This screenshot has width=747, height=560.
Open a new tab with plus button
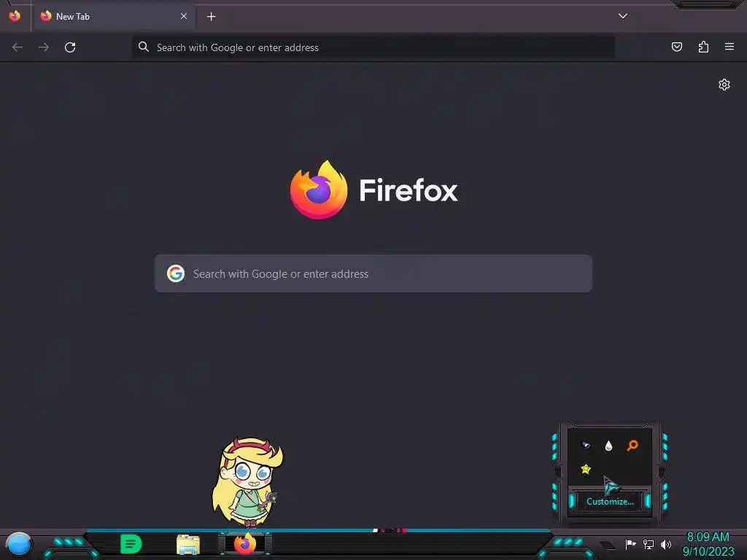coord(211,17)
